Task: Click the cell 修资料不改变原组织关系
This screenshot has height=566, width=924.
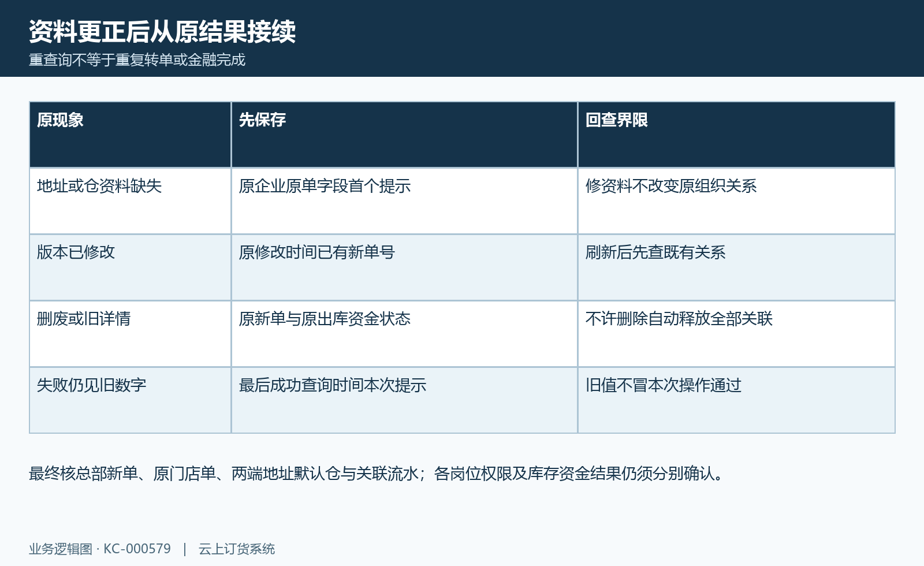Action: [x=736, y=201]
